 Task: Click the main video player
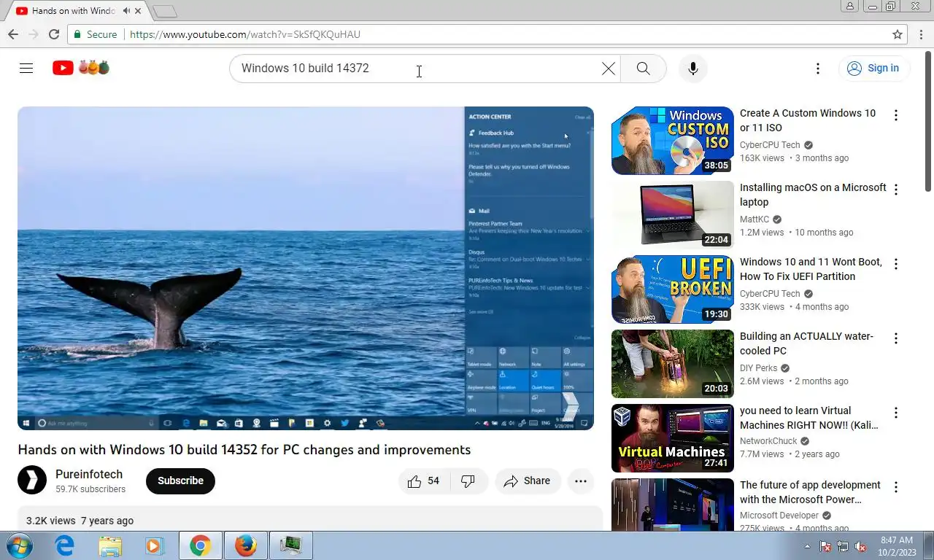tap(306, 268)
